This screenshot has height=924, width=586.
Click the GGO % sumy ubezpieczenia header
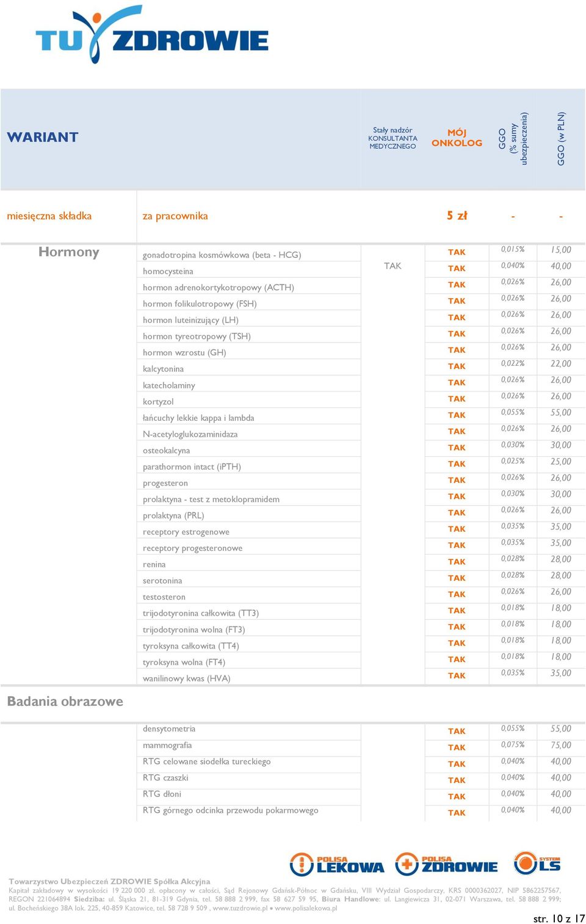tap(513, 139)
